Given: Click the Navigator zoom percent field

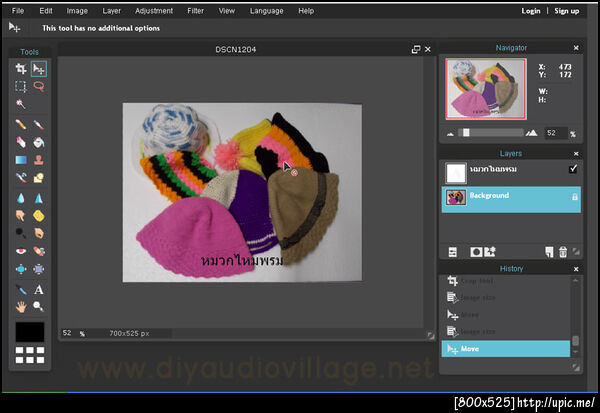Looking at the screenshot, I should [x=556, y=133].
